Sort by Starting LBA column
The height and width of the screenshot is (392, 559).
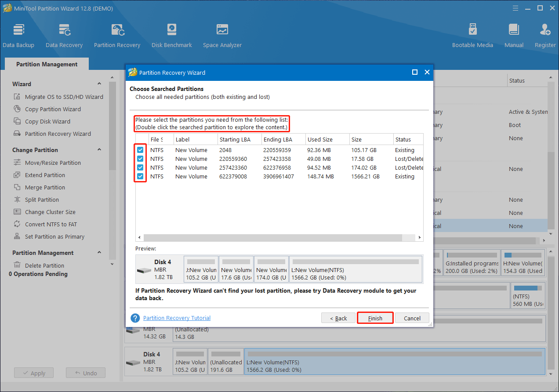click(239, 139)
